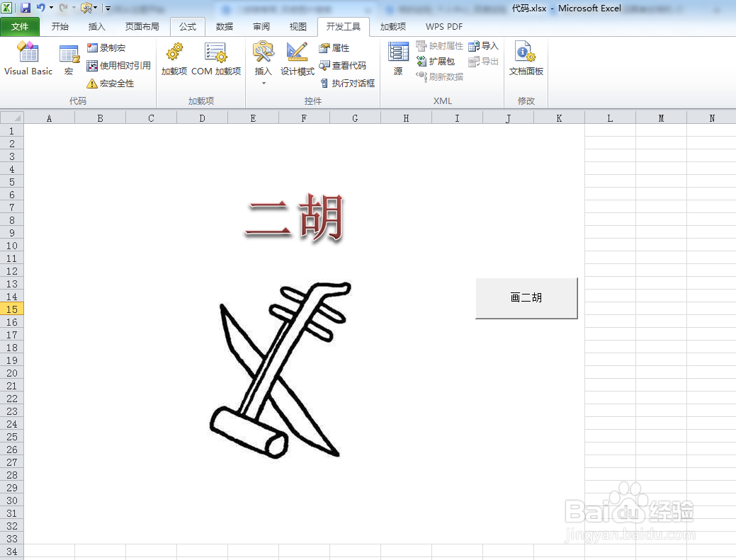Screen dimensions: 736x560
Task: Open the WPS PDF ribbon tab
Action: point(443,27)
